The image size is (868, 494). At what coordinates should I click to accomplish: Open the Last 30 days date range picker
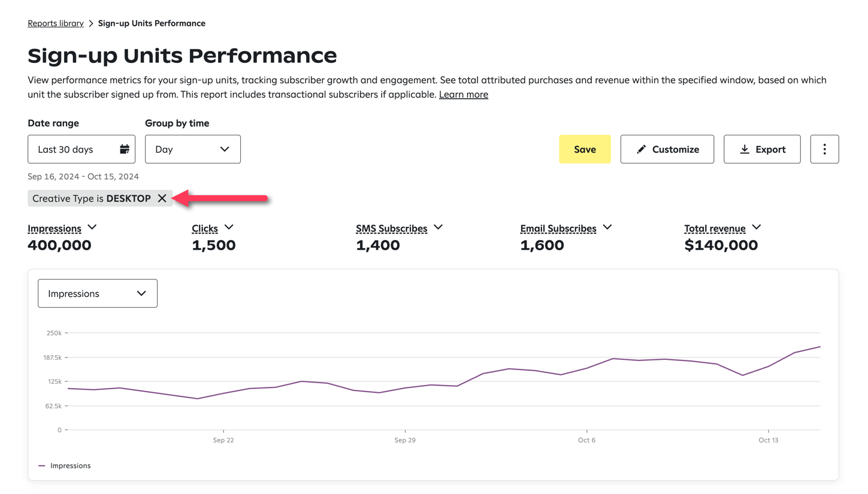[81, 149]
